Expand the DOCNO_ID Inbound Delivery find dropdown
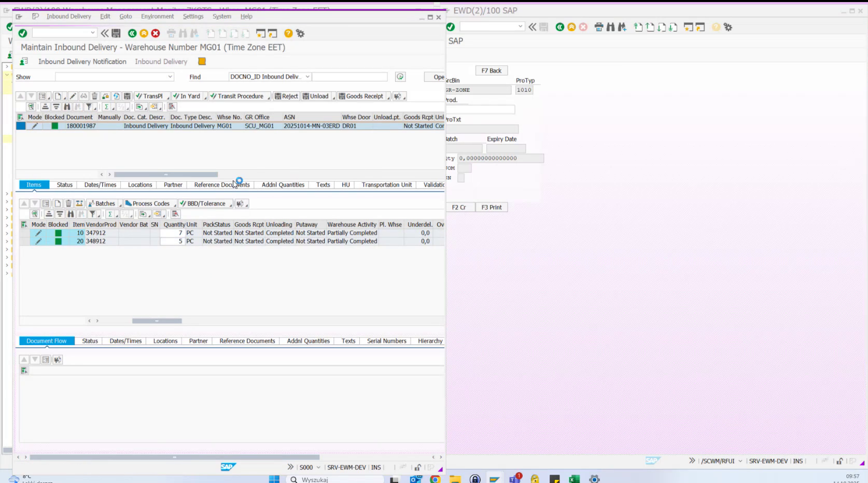 (x=307, y=77)
